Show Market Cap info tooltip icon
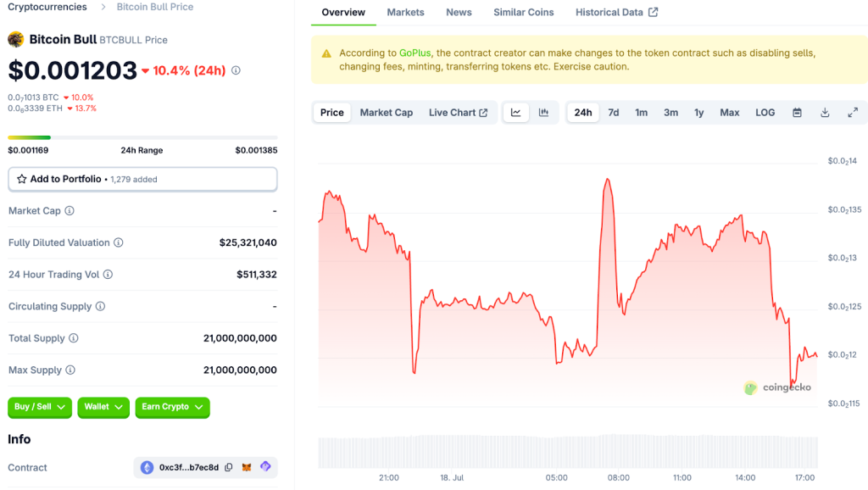 click(x=70, y=210)
